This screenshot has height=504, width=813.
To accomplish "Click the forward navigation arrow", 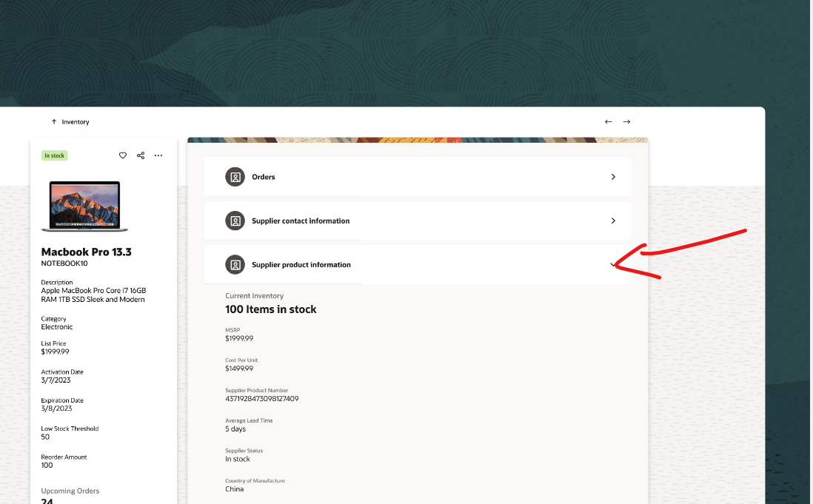I will coord(626,121).
